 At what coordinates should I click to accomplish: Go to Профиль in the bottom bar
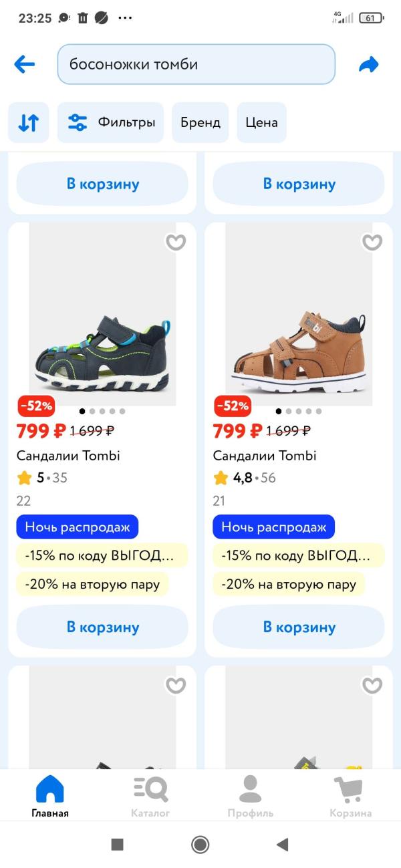pyautogui.click(x=250, y=794)
